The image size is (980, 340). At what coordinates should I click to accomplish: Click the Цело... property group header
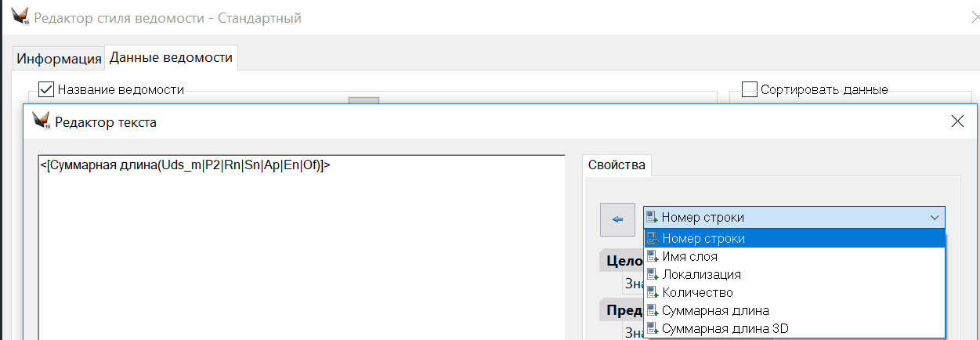click(x=622, y=261)
